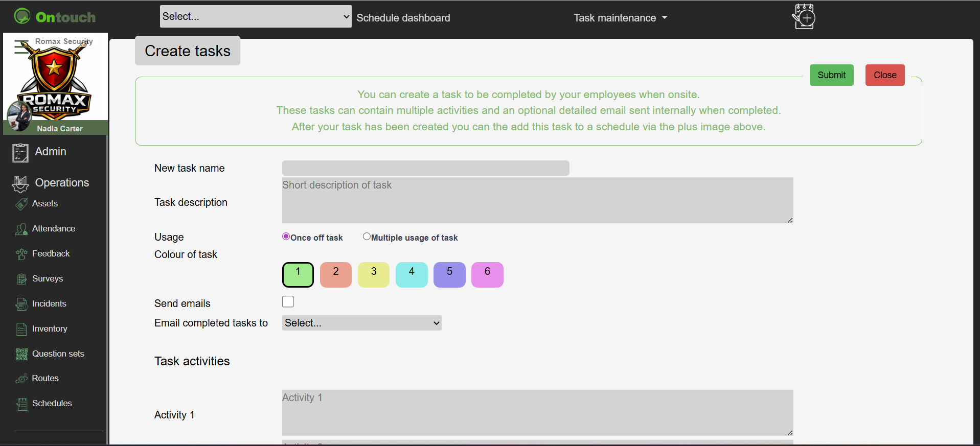Image resolution: width=980 pixels, height=446 pixels.
Task: Click the hamburger menu icon in sidebar
Action: click(x=21, y=46)
